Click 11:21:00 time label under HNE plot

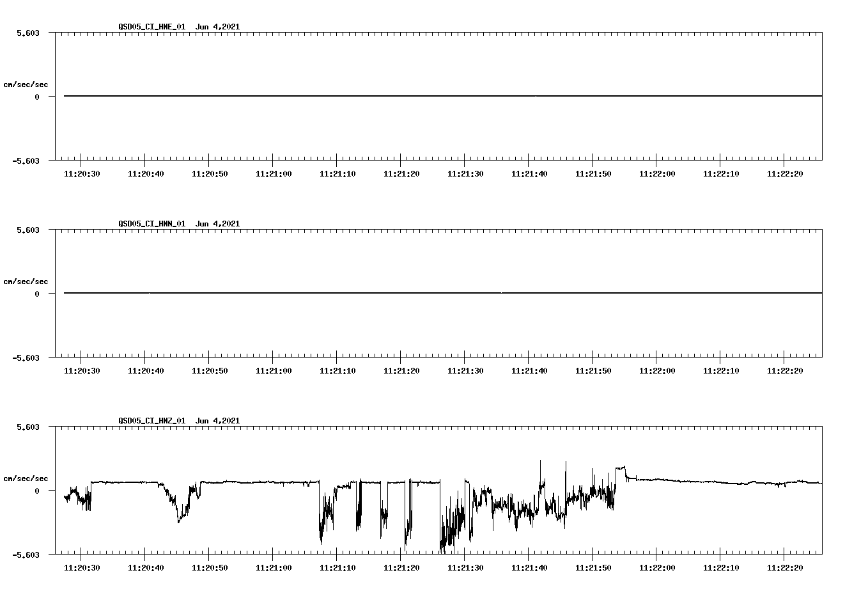click(274, 174)
